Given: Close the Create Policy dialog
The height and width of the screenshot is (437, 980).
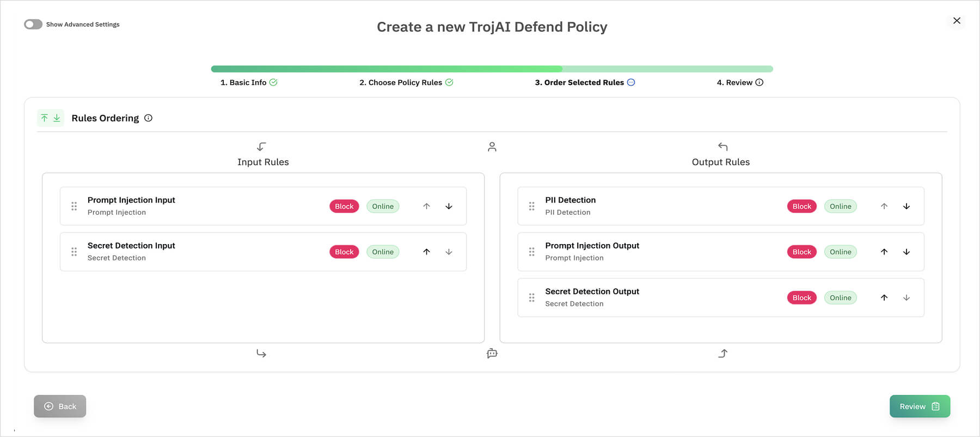Looking at the screenshot, I should [x=957, y=21].
